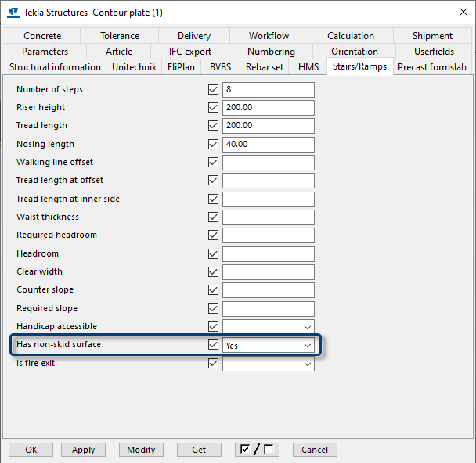Expand the Has non-skid surface dropdown
Screen dimensions: 476x463
click(x=308, y=345)
